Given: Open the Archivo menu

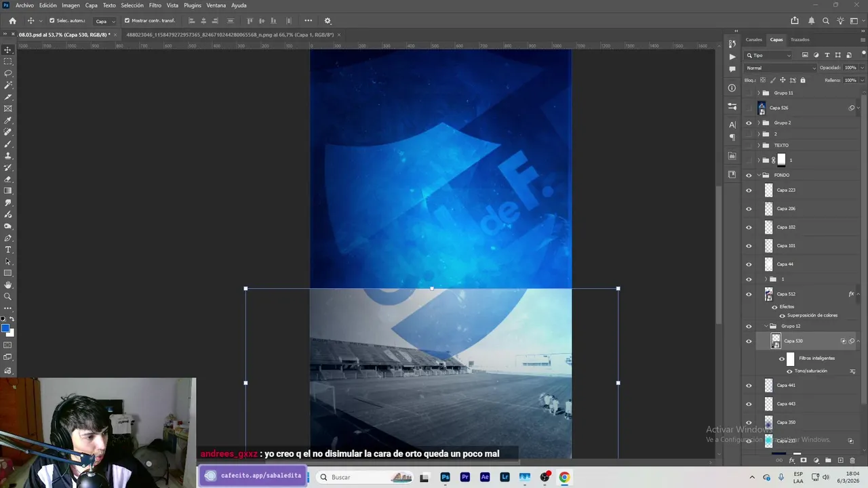Looking at the screenshot, I should pyautogui.click(x=24, y=5).
